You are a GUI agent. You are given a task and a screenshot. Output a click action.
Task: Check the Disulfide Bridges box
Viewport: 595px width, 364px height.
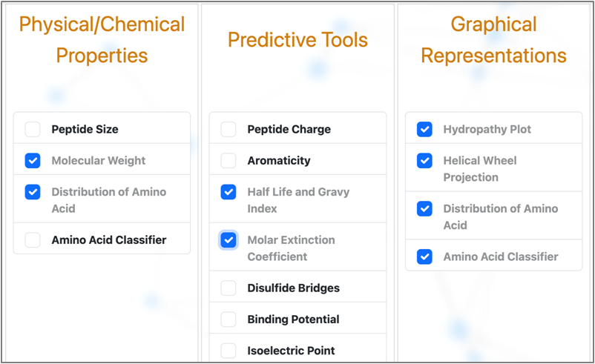tap(229, 288)
